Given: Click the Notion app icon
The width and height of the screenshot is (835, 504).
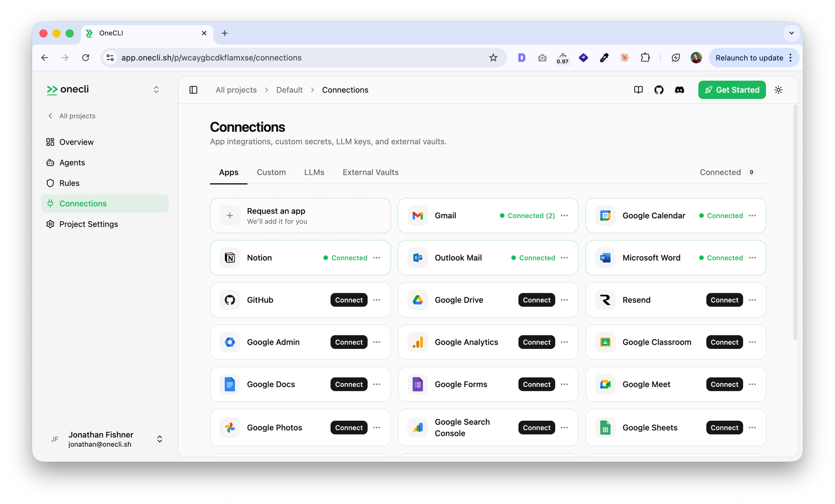Looking at the screenshot, I should 230,258.
